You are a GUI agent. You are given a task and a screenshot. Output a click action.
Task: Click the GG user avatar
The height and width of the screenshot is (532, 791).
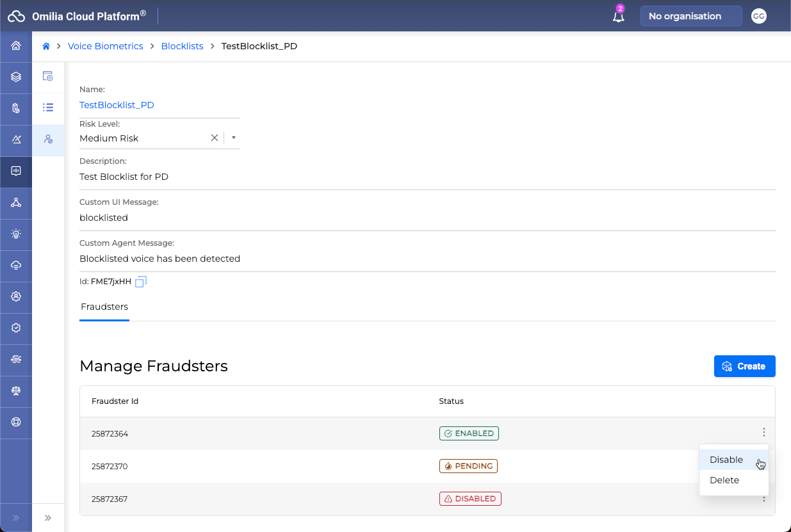[x=758, y=17]
